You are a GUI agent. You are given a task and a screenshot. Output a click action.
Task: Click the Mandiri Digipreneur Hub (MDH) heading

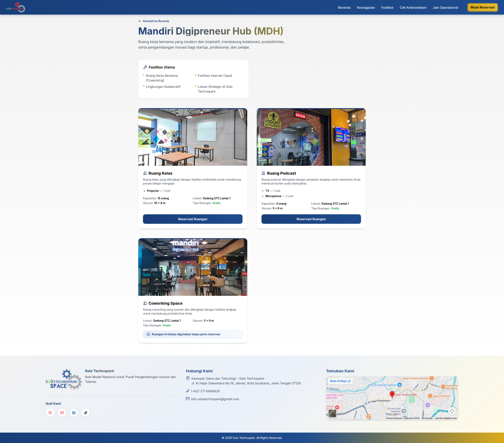211,31
